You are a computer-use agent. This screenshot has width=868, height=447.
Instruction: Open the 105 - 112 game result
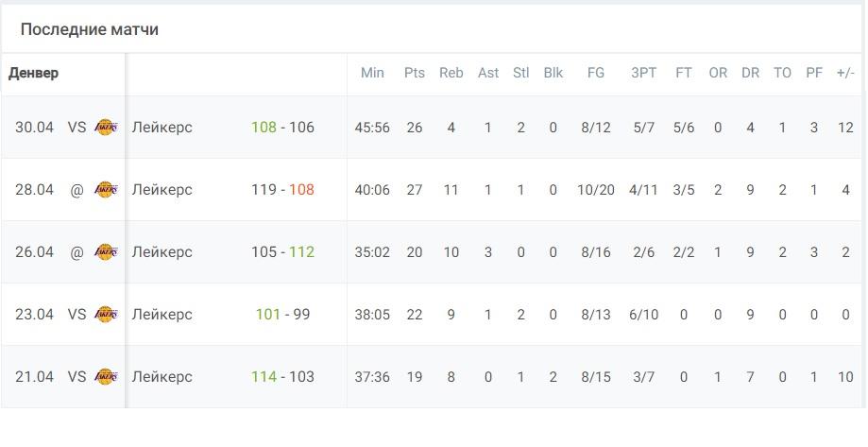pyautogui.click(x=282, y=252)
